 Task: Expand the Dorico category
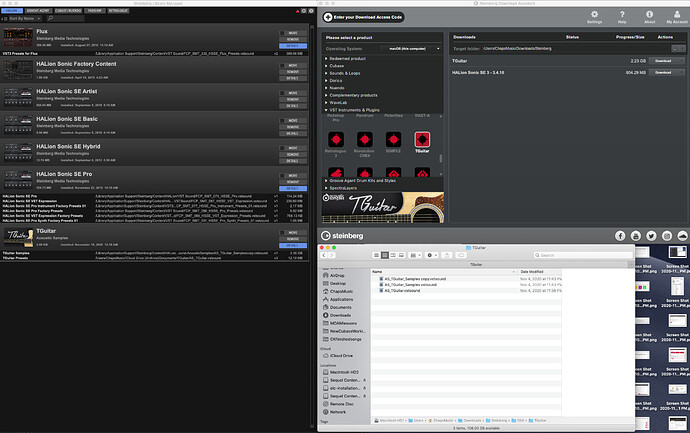pos(336,81)
